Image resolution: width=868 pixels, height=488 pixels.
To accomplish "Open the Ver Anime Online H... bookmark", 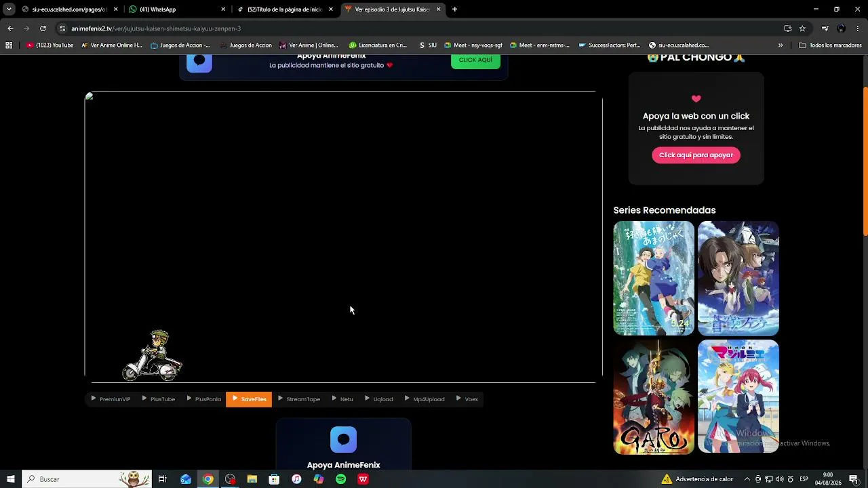I will pyautogui.click(x=112, y=45).
